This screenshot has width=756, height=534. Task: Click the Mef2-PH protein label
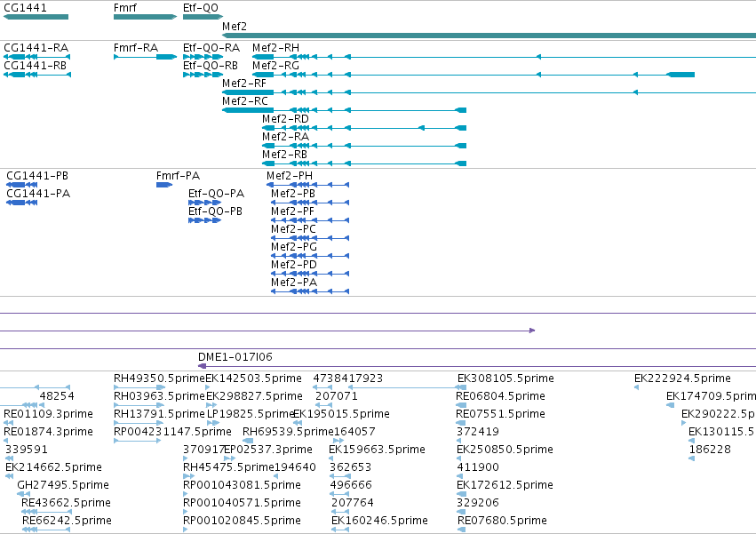point(290,176)
